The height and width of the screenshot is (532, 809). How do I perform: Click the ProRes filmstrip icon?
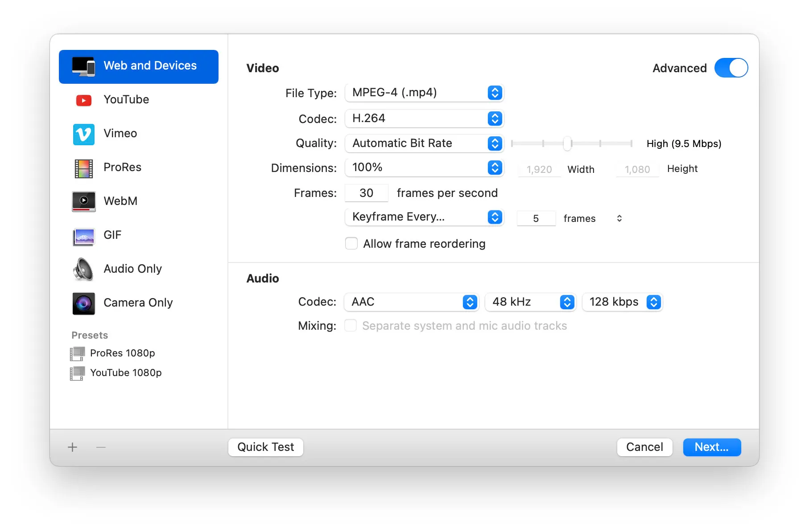click(83, 168)
